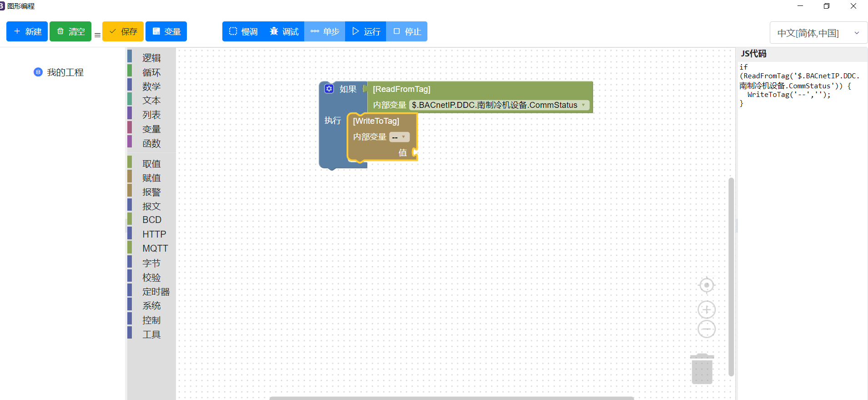Center the workspace with the target icon
Viewport: 868px width, 400px height.
coord(706,285)
